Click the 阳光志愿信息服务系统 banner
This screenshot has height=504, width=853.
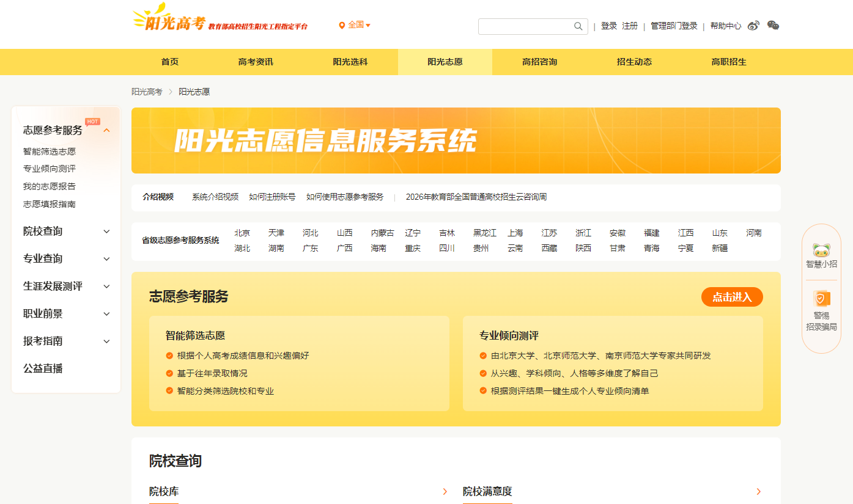[x=456, y=141]
